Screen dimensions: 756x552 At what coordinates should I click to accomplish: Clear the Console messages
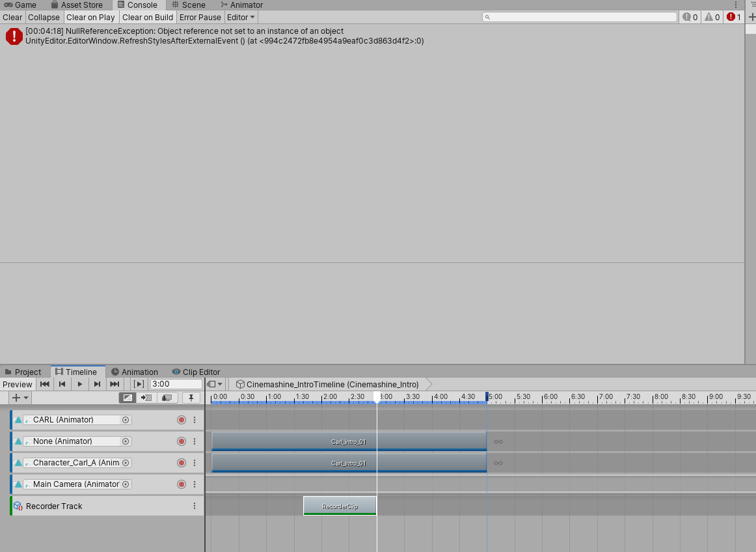pos(12,17)
